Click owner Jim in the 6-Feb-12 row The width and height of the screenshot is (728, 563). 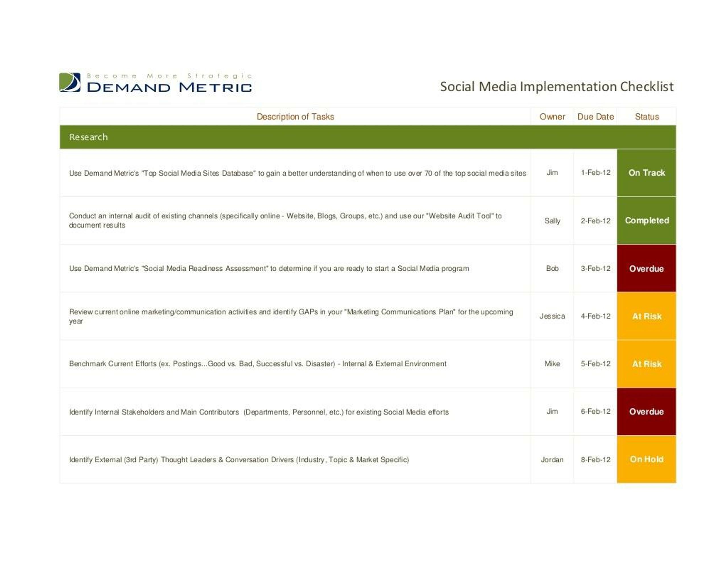point(552,411)
